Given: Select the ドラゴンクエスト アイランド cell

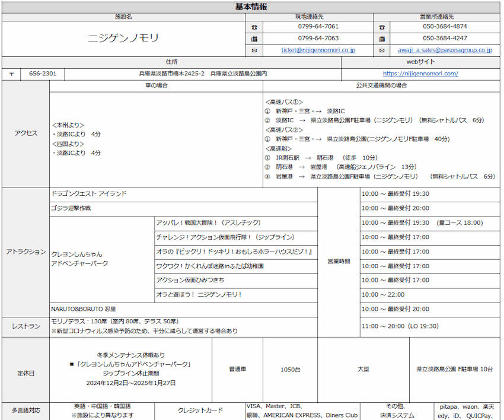Looking at the screenshot, I should click(x=184, y=195).
